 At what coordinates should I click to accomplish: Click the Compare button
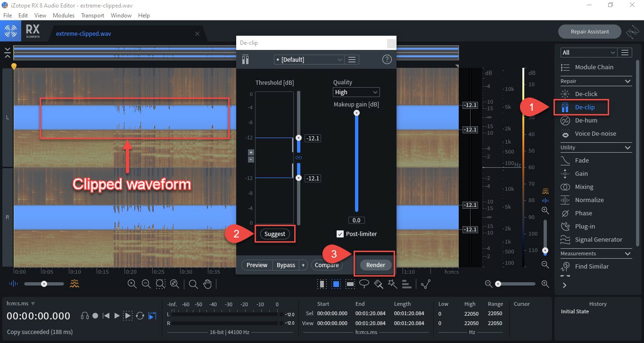coord(327,265)
